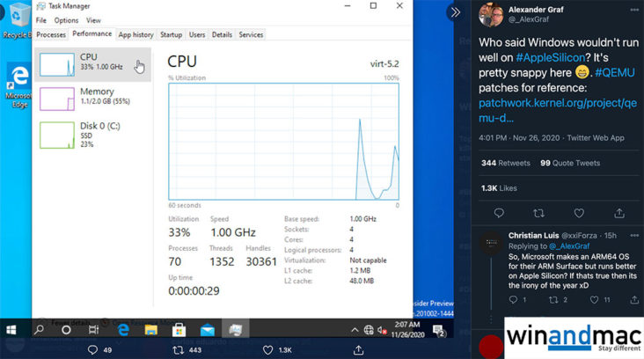
Task: Retweet Alexander Graf's tweet
Action: [538, 213]
